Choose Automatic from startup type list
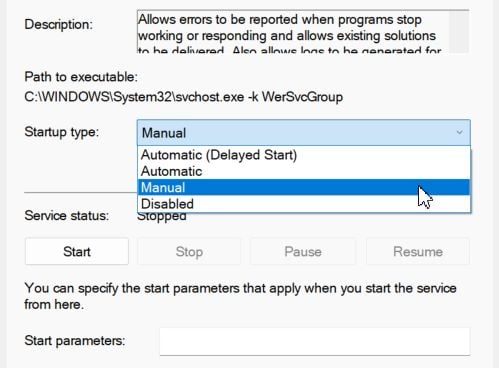 pyautogui.click(x=304, y=171)
